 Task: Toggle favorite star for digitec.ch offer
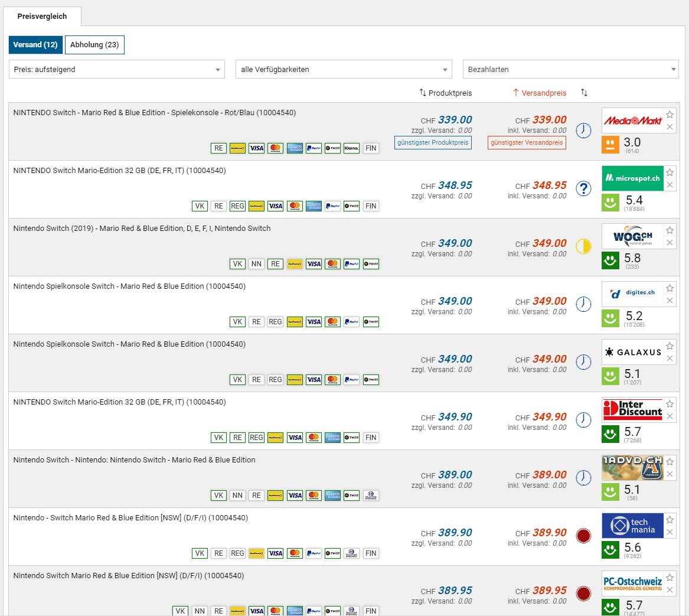[x=670, y=288]
